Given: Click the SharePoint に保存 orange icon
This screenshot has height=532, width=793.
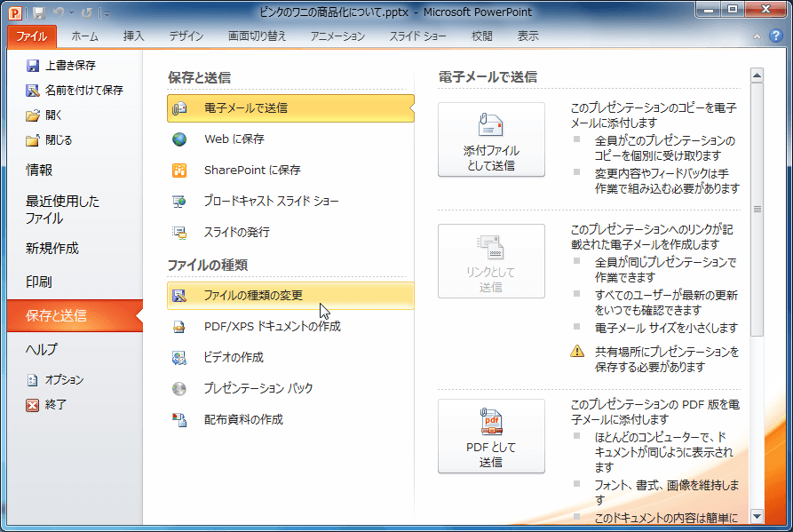Looking at the screenshot, I should (x=179, y=171).
